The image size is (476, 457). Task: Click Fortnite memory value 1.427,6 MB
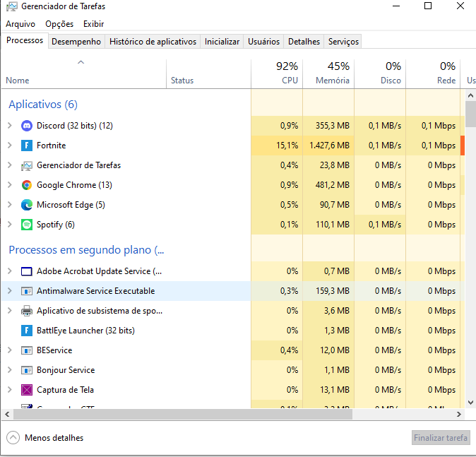329,146
